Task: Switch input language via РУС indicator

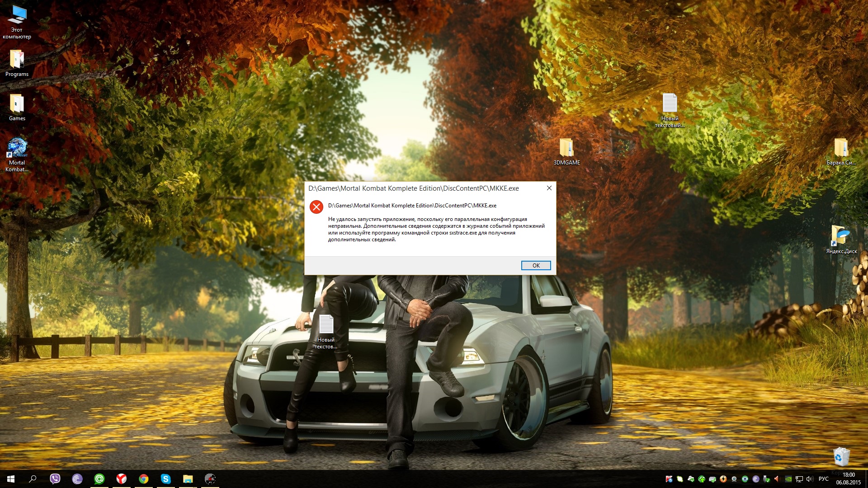Action: click(x=824, y=479)
